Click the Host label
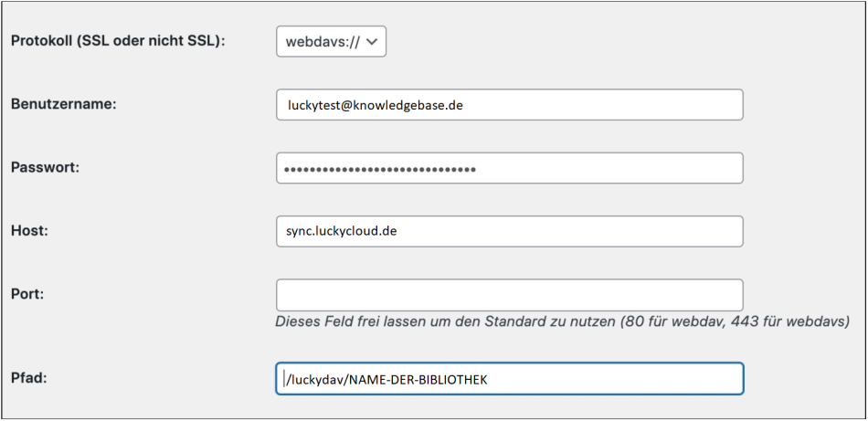The height and width of the screenshot is (421, 868). click(x=29, y=230)
